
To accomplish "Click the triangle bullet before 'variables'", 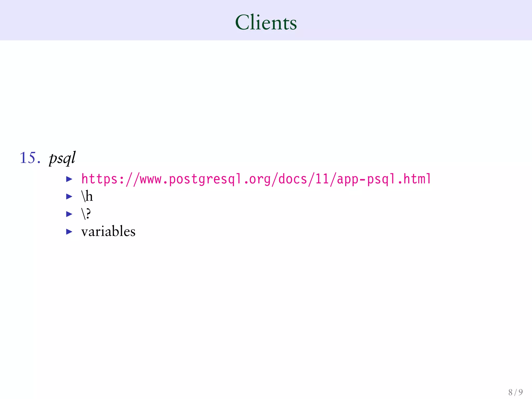I will (x=69, y=231).
